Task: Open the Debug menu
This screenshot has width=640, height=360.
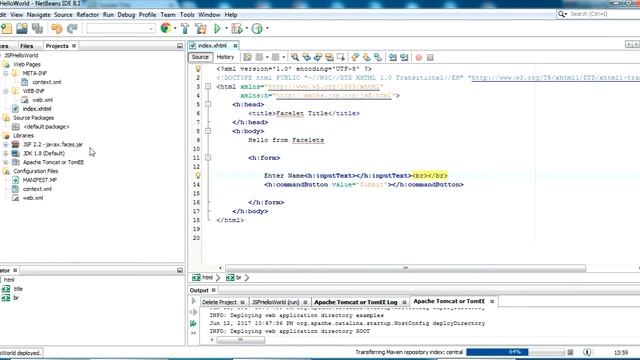Action: [x=126, y=15]
